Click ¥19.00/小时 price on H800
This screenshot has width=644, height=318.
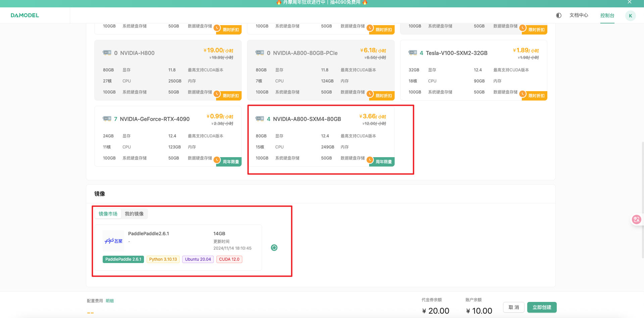tap(218, 50)
